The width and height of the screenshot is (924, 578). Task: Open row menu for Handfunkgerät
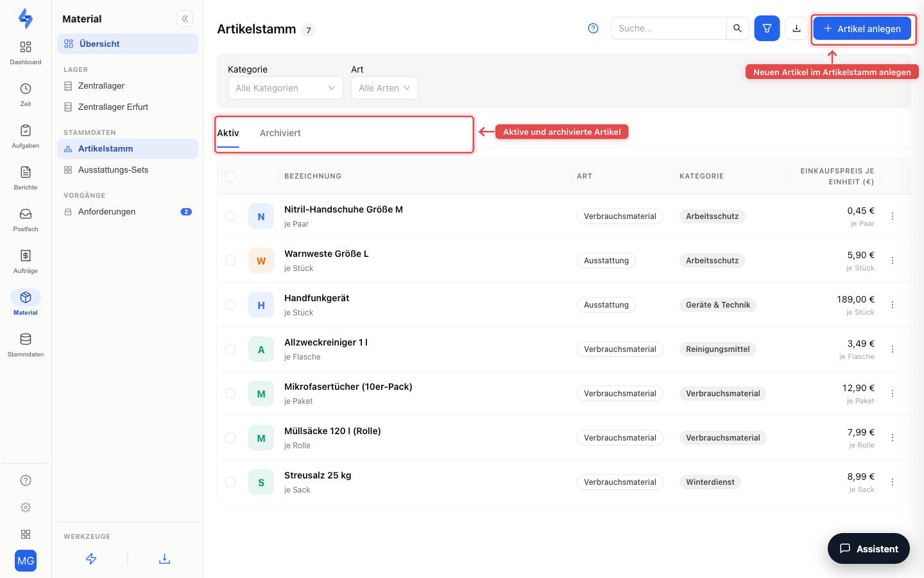893,305
